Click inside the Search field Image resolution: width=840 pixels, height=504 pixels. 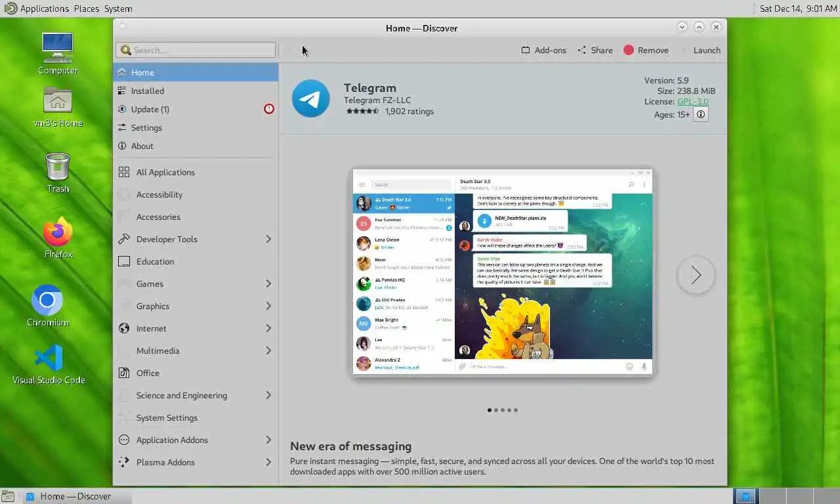click(196, 50)
